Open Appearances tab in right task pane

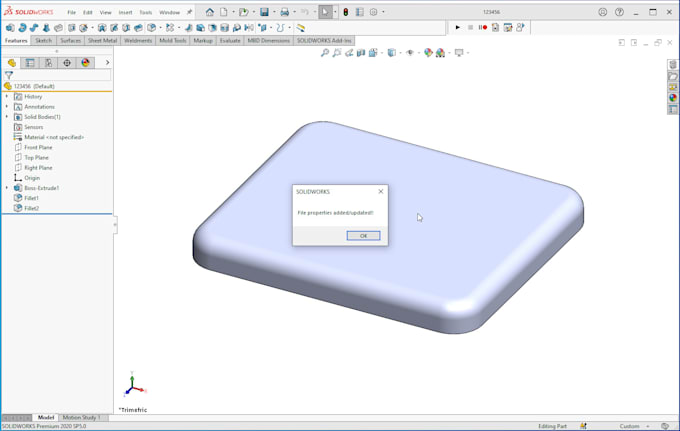tap(673, 98)
